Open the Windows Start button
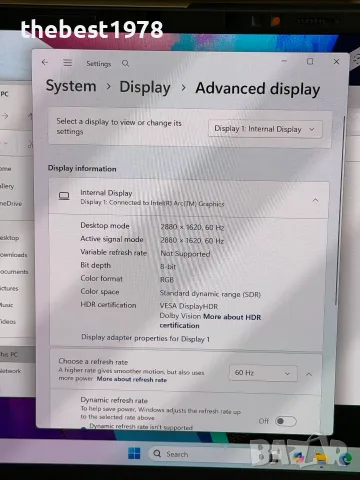 click(x=134, y=453)
